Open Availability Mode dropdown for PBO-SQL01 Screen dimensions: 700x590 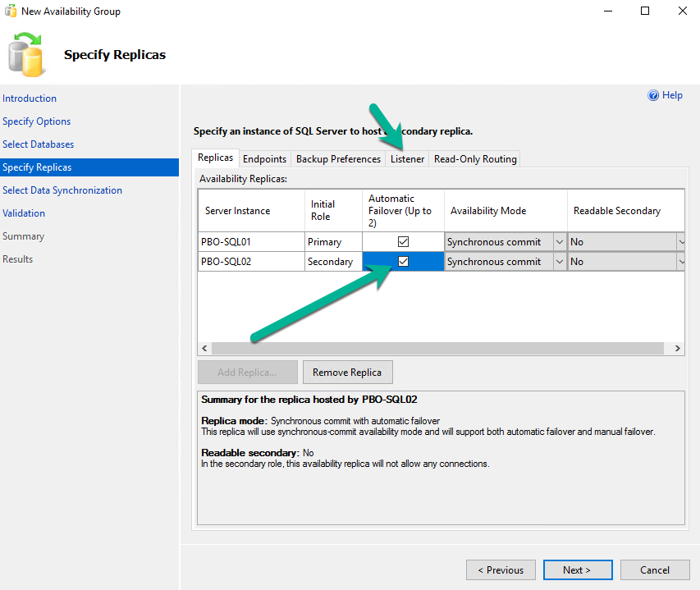(x=560, y=242)
